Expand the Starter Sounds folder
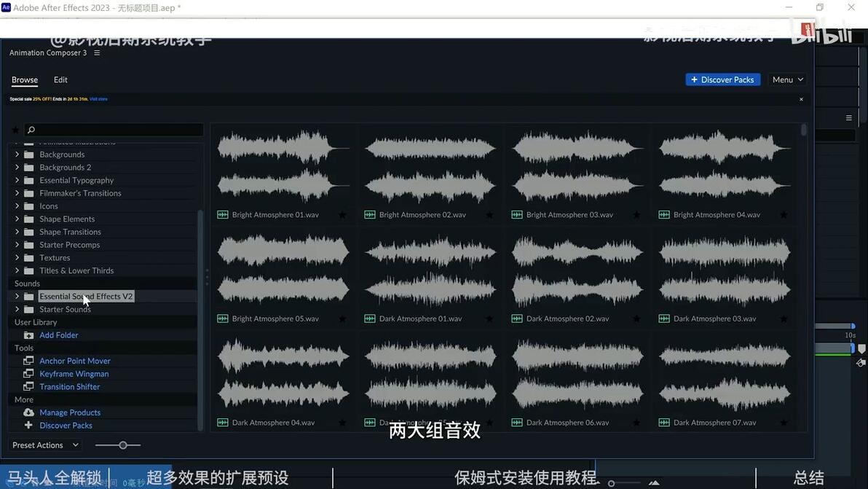Screen dimensions: 868x489 click(x=17, y=309)
